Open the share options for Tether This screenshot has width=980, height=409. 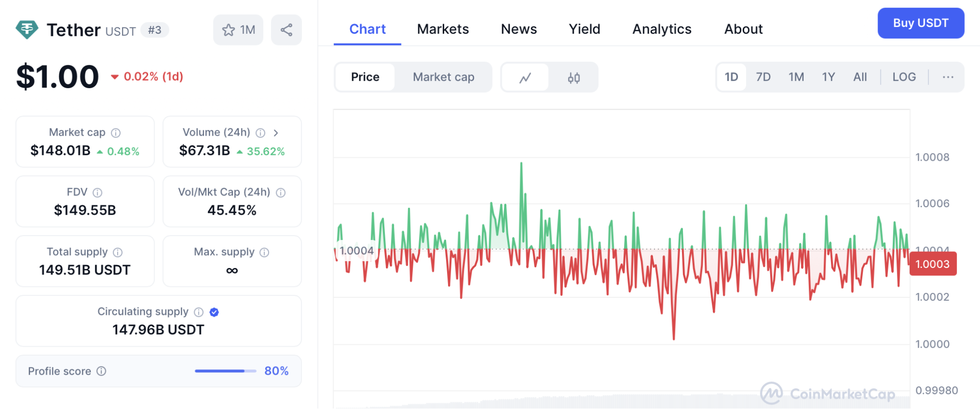click(286, 29)
